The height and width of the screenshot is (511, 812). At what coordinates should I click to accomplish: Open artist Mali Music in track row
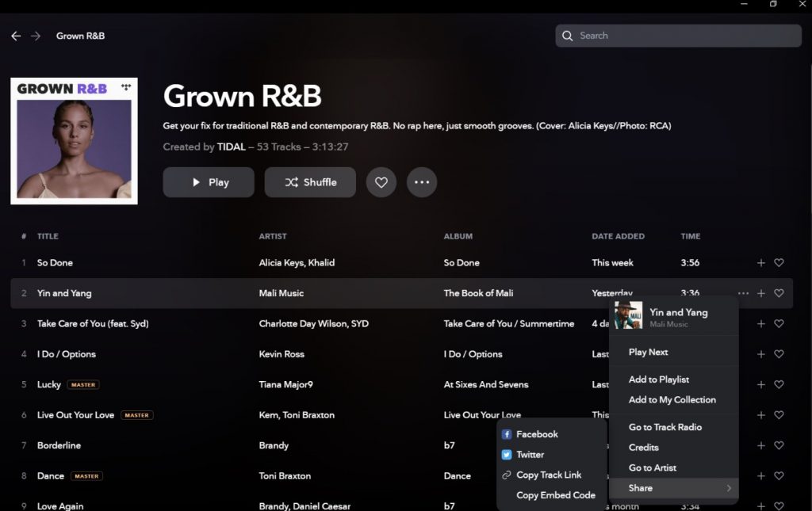click(282, 293)
